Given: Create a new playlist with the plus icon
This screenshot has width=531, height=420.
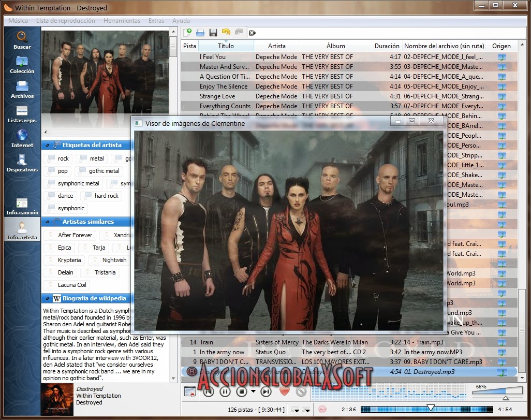Looking at the screenshot, I should [x=187, y=33].
